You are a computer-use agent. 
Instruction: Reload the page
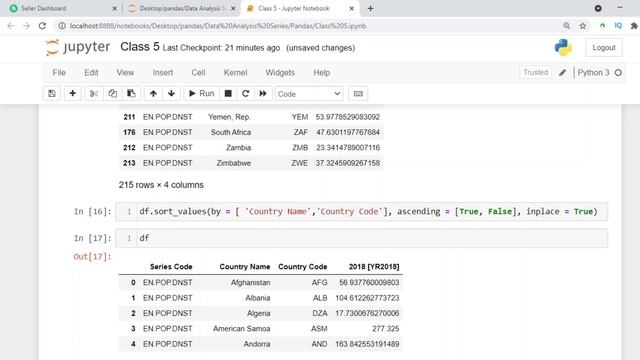point(42,26)
